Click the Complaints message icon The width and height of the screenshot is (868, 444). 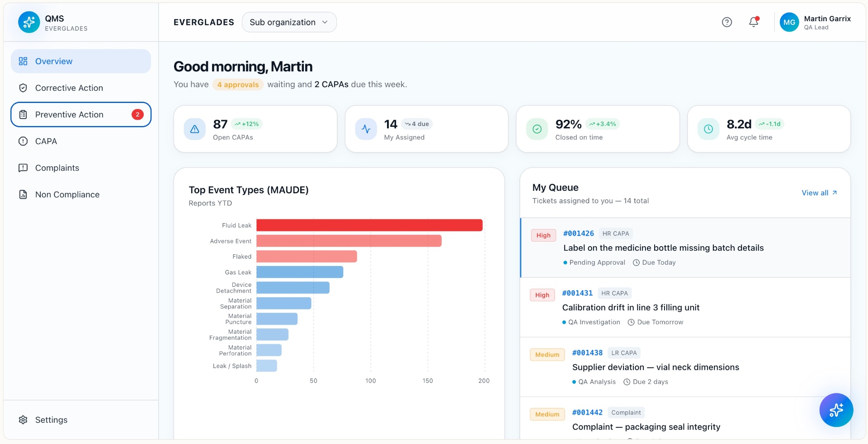coord(23,168)
